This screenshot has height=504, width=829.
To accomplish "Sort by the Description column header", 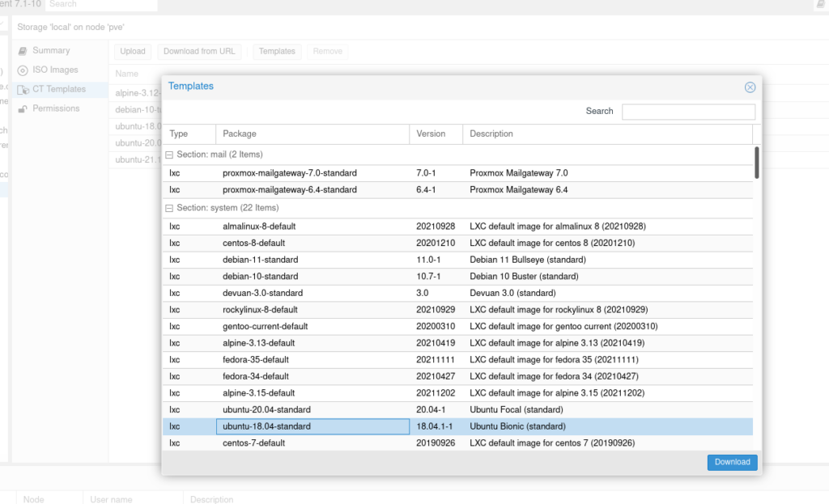I will click(x=607, y=134).
